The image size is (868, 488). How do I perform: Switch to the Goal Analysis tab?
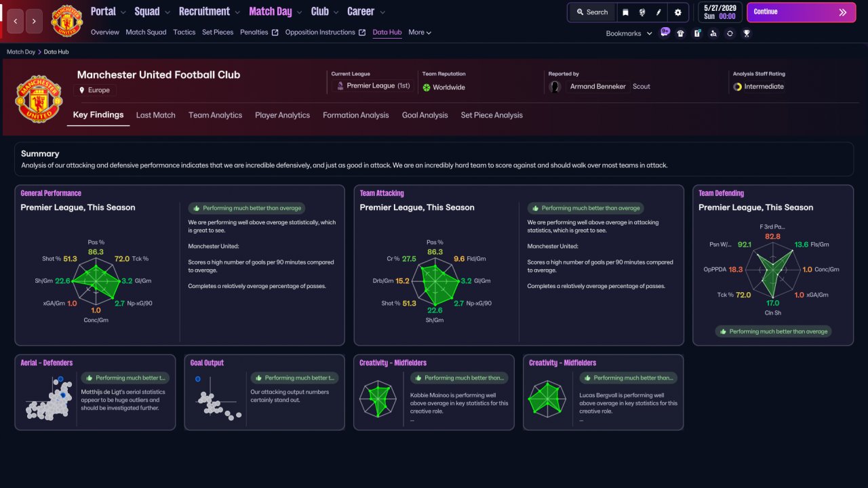click(425, 115)
